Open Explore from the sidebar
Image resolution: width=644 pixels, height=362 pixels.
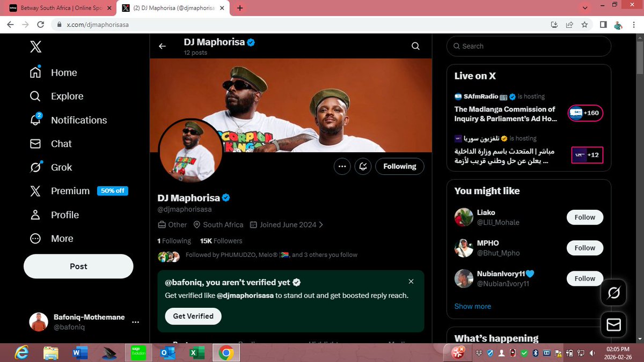[x=56, y=96]
